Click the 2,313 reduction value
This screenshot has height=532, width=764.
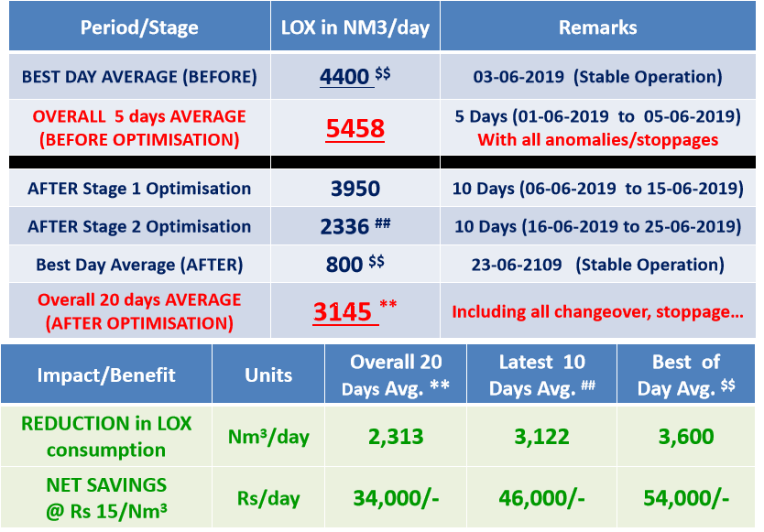click(x=395, y=437)
